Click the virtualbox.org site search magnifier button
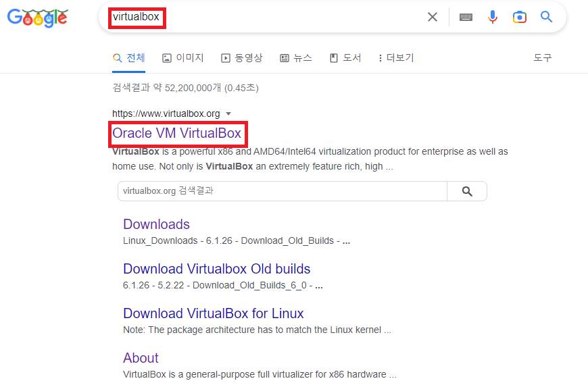Screen dimensions: 588x385 pos(467,191)
